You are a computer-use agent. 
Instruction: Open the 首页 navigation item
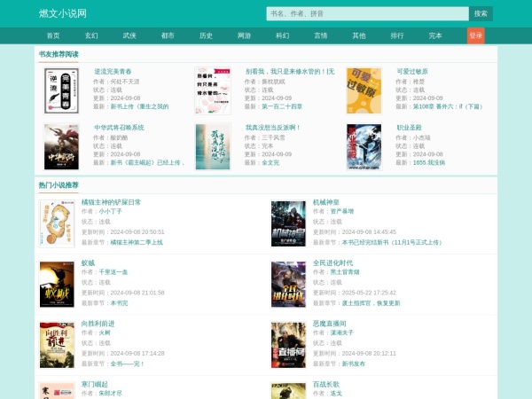(53, 35)
